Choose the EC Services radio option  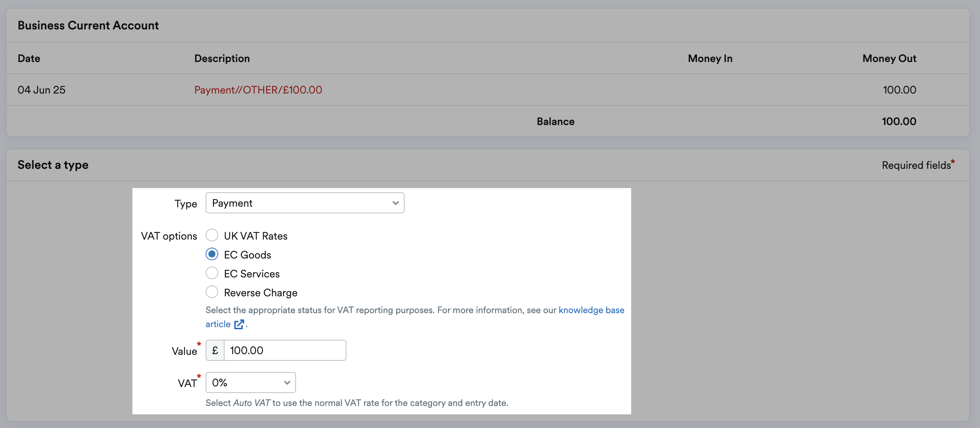point(212,273)
